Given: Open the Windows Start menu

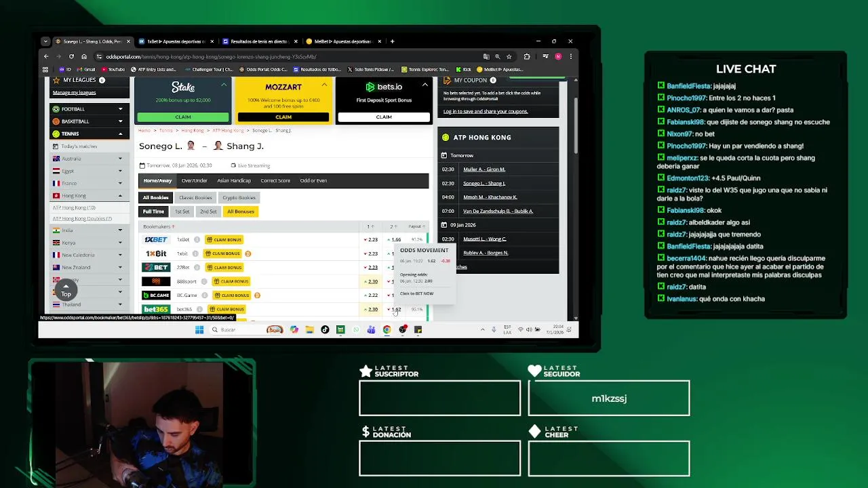Looking at the screenshot, I should (199, 330).
